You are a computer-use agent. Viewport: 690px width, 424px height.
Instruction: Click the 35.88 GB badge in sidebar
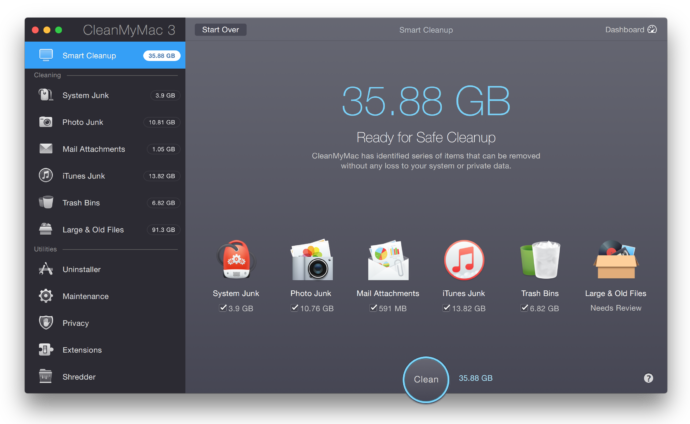tap(161, 55)
